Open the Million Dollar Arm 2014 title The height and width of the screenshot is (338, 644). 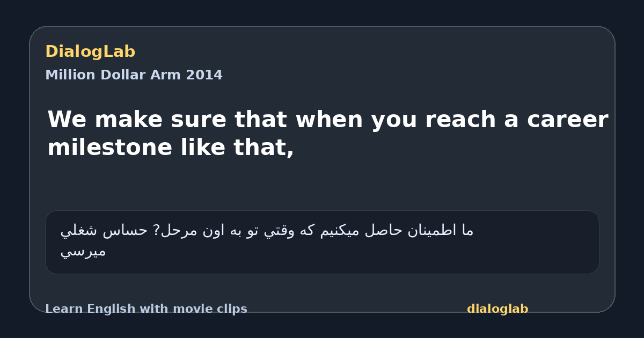(x=134, y=75)
